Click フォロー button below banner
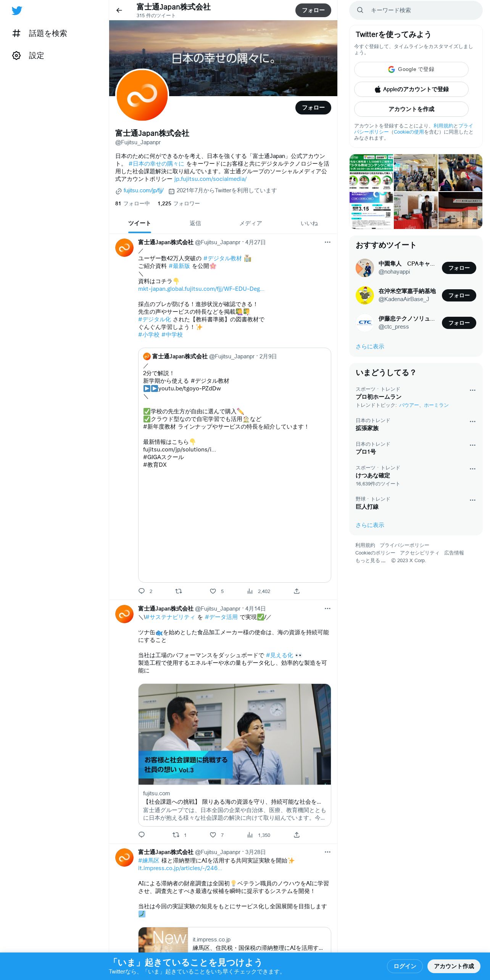Screen dimensions: 490x980 (x=313, y=108)
